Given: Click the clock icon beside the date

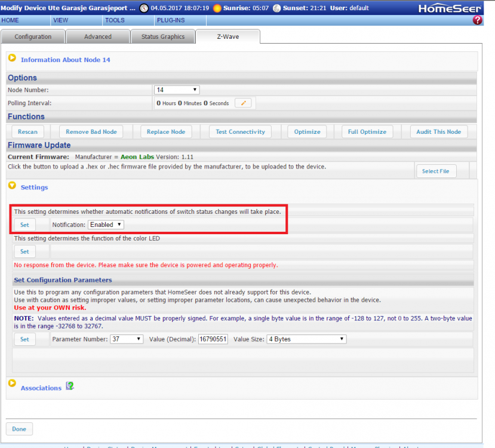Looking at the screenshot, I should click(144, 8).
